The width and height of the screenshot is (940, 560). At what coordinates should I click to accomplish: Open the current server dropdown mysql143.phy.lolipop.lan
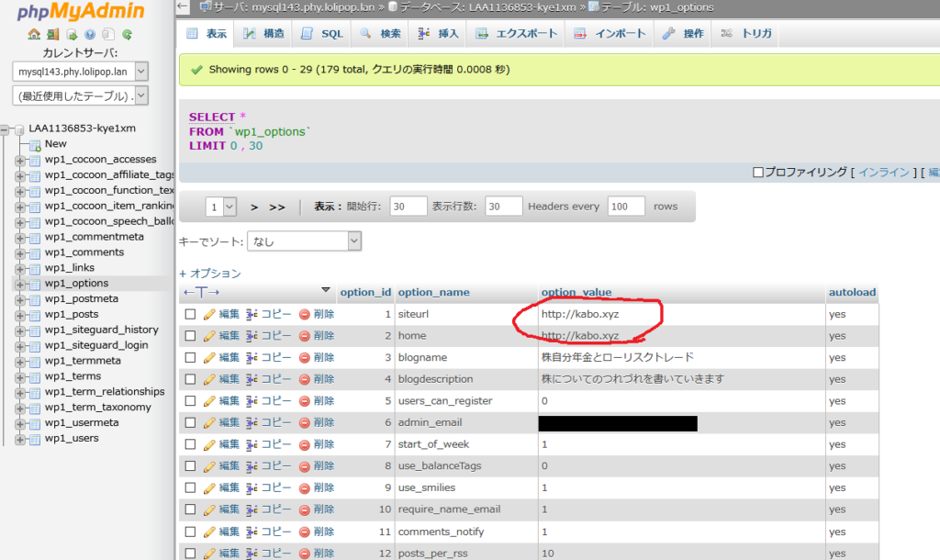[x=81, y=71]
